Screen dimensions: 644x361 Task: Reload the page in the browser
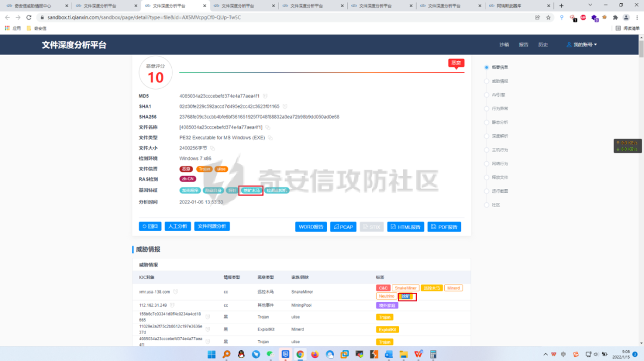[28, 17]
